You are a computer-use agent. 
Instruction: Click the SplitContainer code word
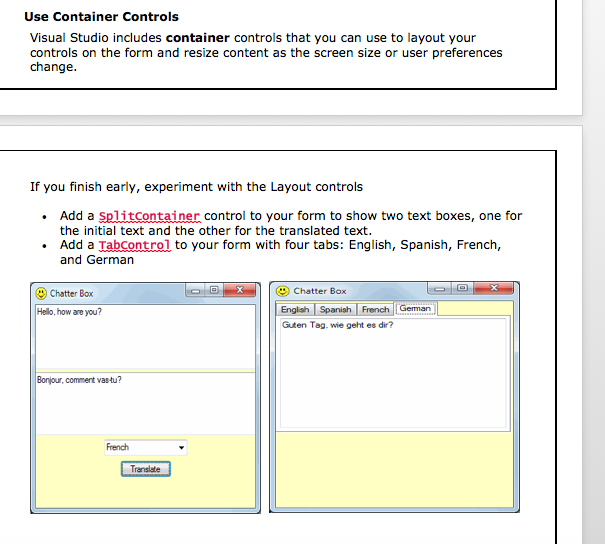pyautogui.click(x=149, y=216)
